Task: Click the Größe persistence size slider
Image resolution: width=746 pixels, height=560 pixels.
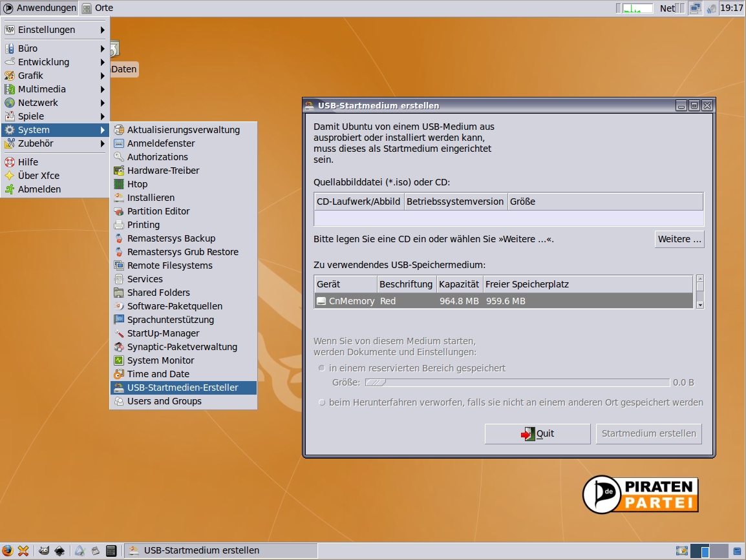Action: 517,382
